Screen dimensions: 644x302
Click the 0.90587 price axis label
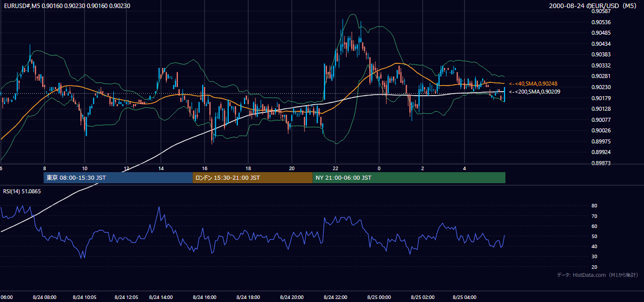click(601, 11)
